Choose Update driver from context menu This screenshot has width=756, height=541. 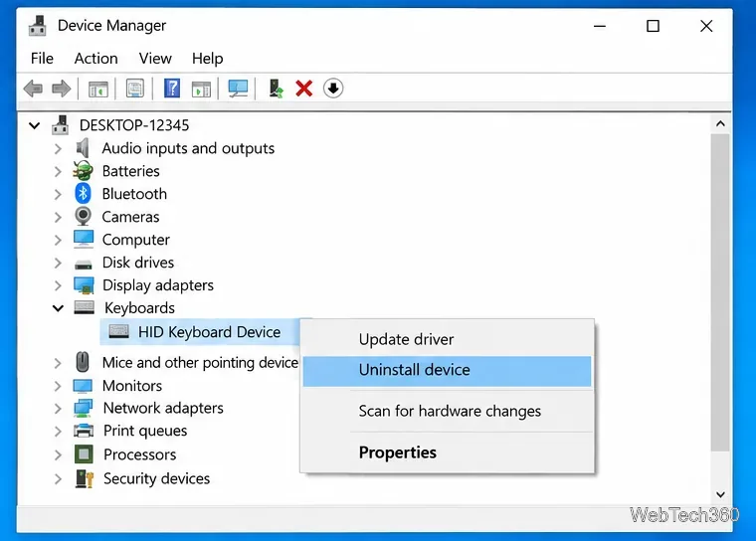pyautogui.click(x=447, y=339)
